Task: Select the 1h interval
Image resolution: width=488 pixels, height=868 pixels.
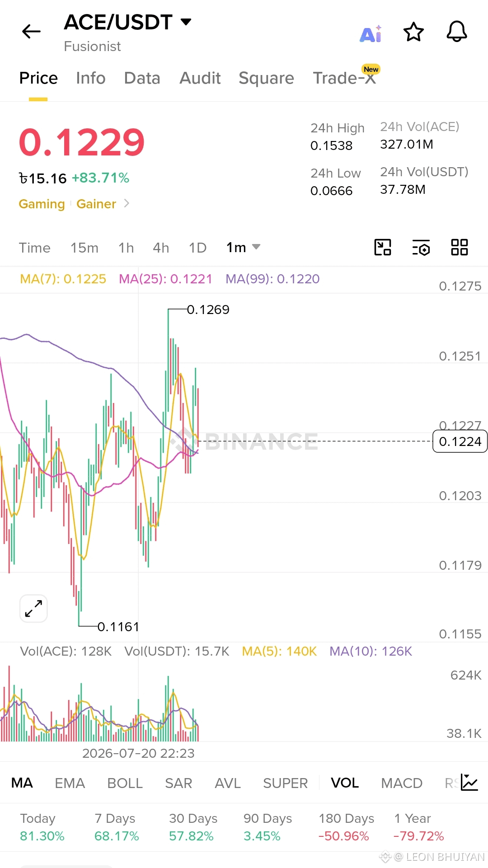Action: pos(127,248)
